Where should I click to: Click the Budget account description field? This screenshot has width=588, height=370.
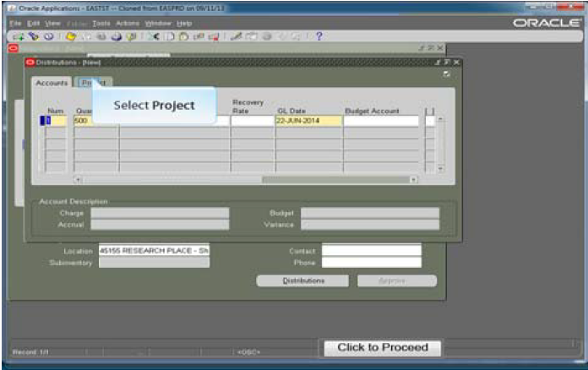[x=370, y=214]
